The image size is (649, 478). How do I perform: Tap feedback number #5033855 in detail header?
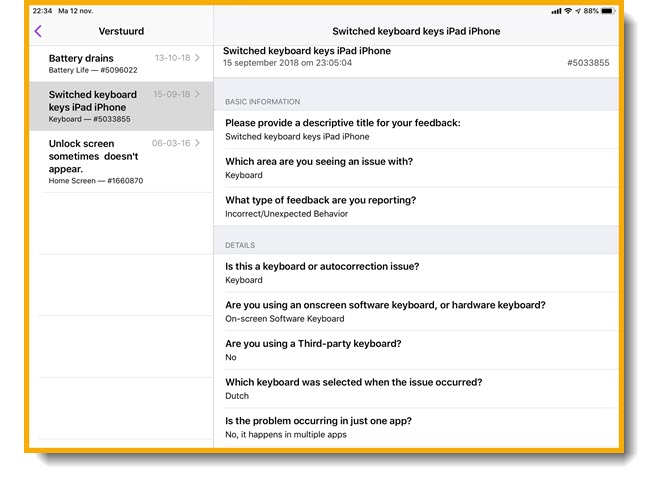point(588,63)
